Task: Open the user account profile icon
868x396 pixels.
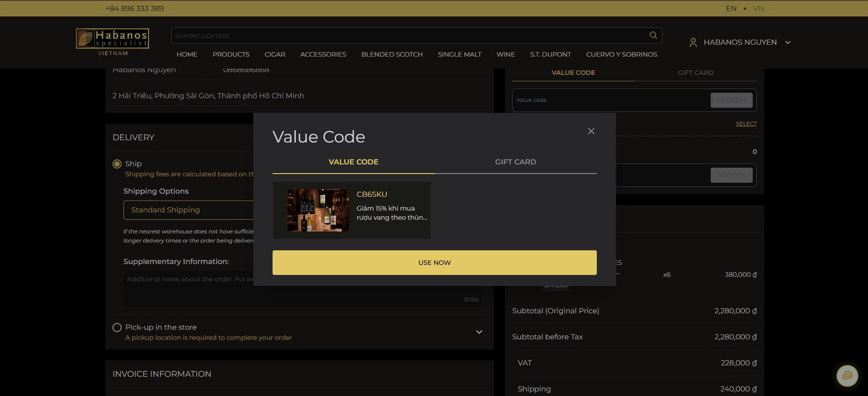Action: (x=693, y=42)
